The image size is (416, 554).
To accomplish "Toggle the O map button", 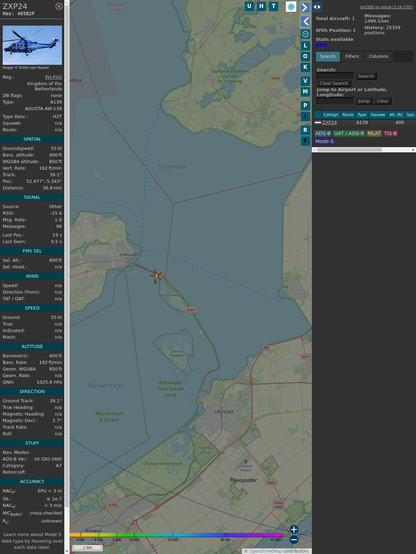I will click(x=305, y=56).
